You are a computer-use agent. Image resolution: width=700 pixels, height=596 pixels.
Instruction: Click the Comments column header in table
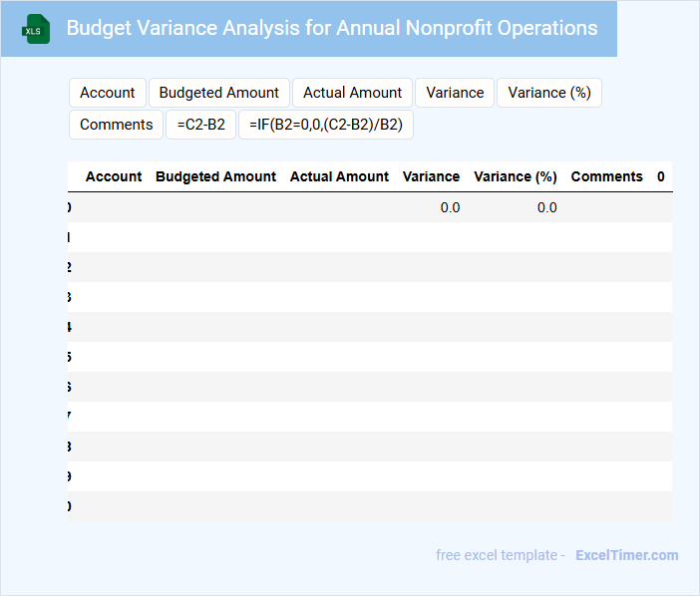tap(606, 176)
